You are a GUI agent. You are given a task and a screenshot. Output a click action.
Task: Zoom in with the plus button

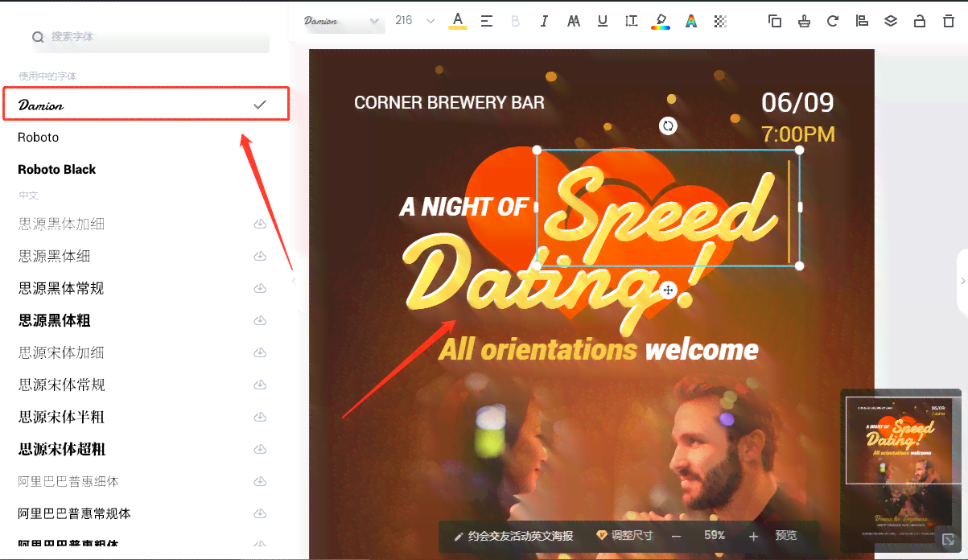click(753, 536)
